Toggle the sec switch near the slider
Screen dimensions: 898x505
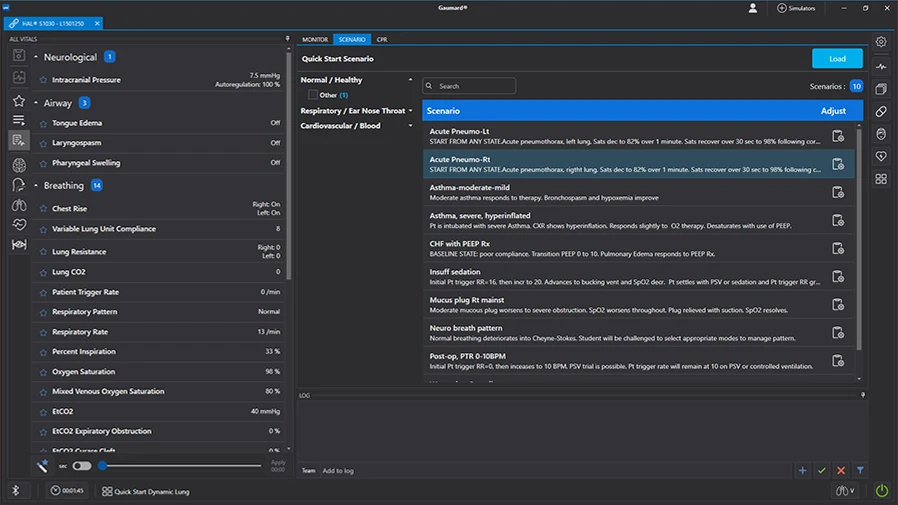pyautogui.click(x=82, y=466)
